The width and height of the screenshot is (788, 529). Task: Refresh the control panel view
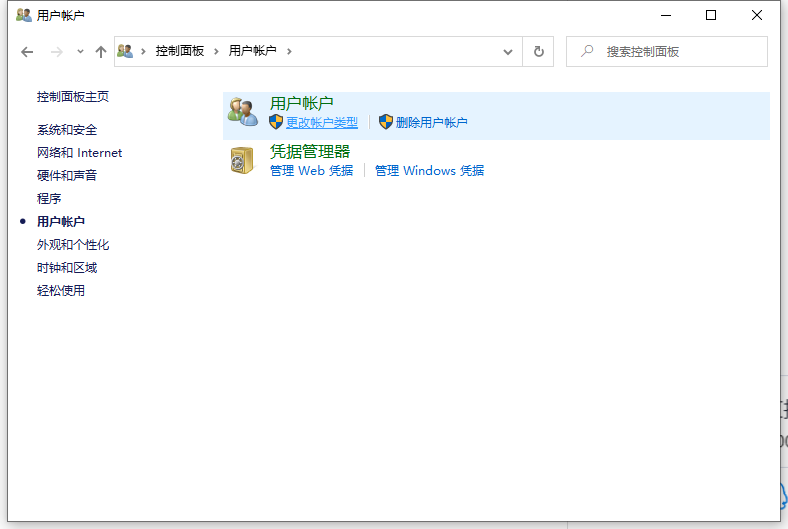(539, 52)
